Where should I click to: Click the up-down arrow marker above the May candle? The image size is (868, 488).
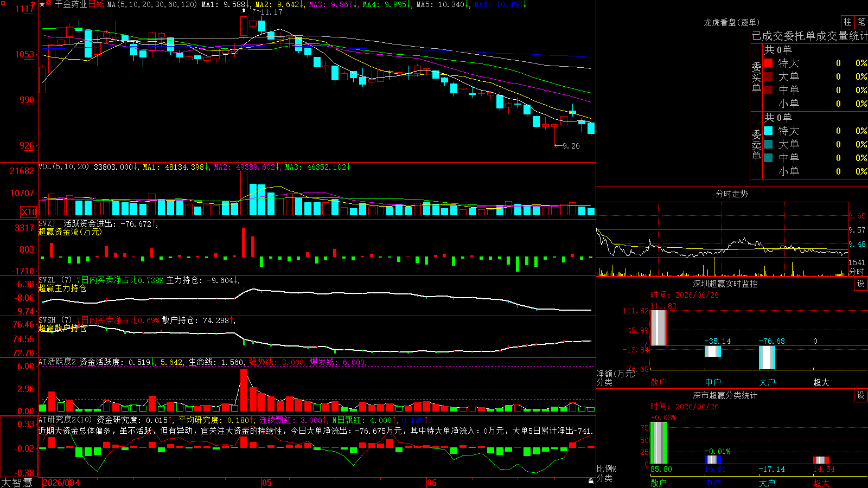coord(245,10)
